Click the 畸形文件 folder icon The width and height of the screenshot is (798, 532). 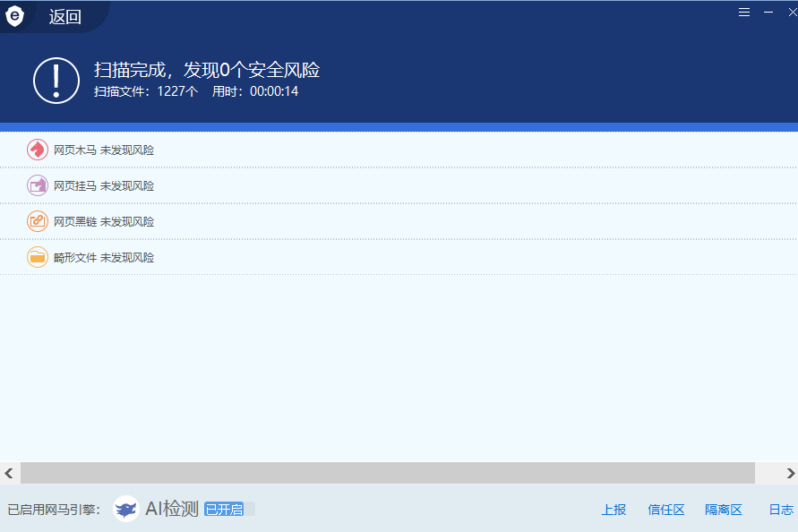[37, 257]
